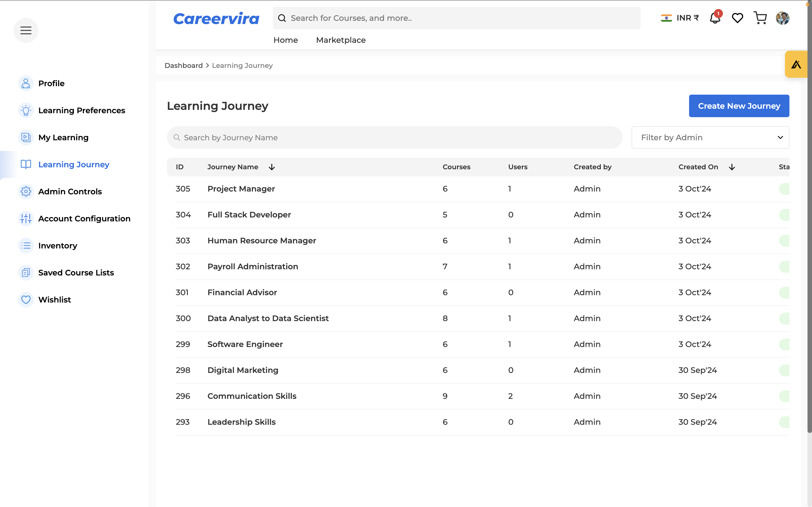Click the page vertical scrollbar
The width and height of the screenshot is (812, 507).
pos(809,218)
